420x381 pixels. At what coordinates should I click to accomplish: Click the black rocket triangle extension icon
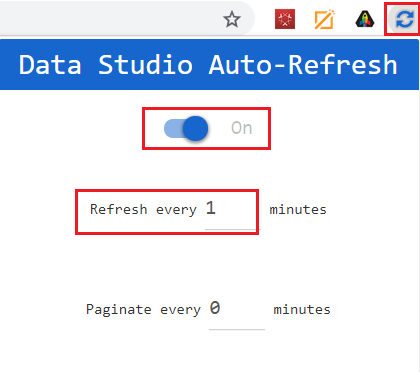[365, 19]
